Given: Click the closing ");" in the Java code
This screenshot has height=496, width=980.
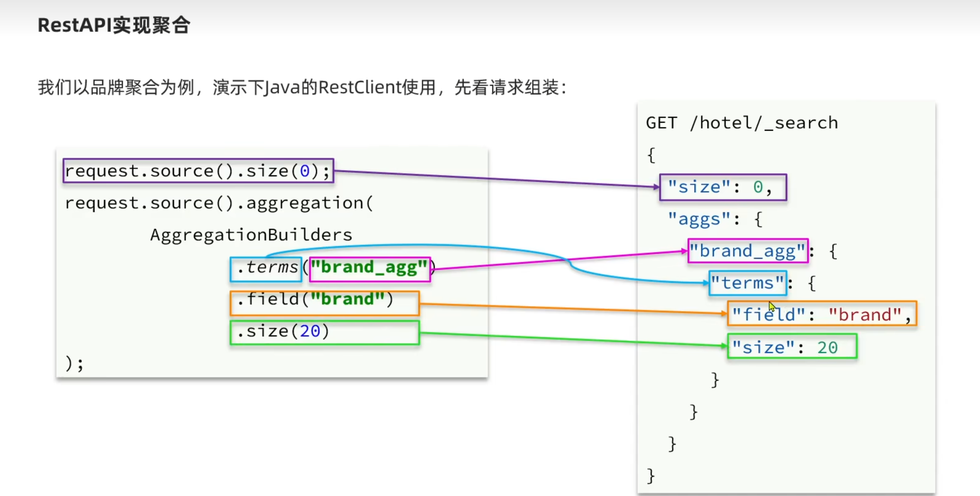Looking at the screenshot, I should coord(74,363).
